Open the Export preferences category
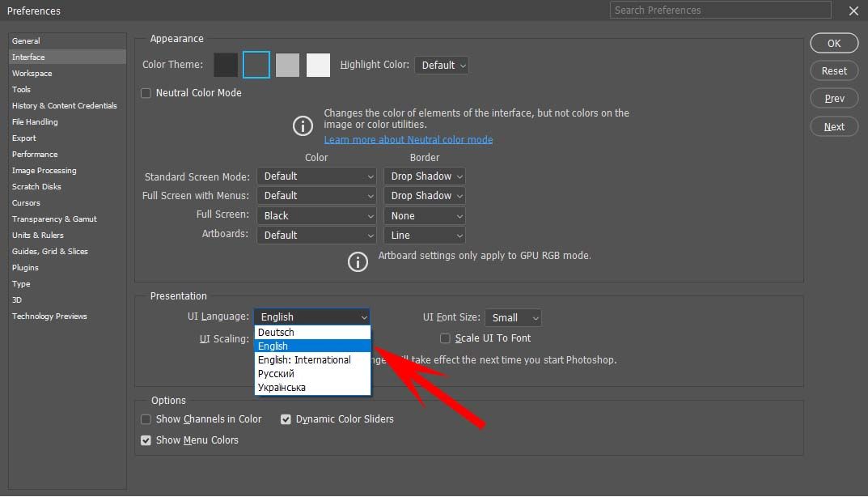Screen dimensions: 868x497 point(67,138)
